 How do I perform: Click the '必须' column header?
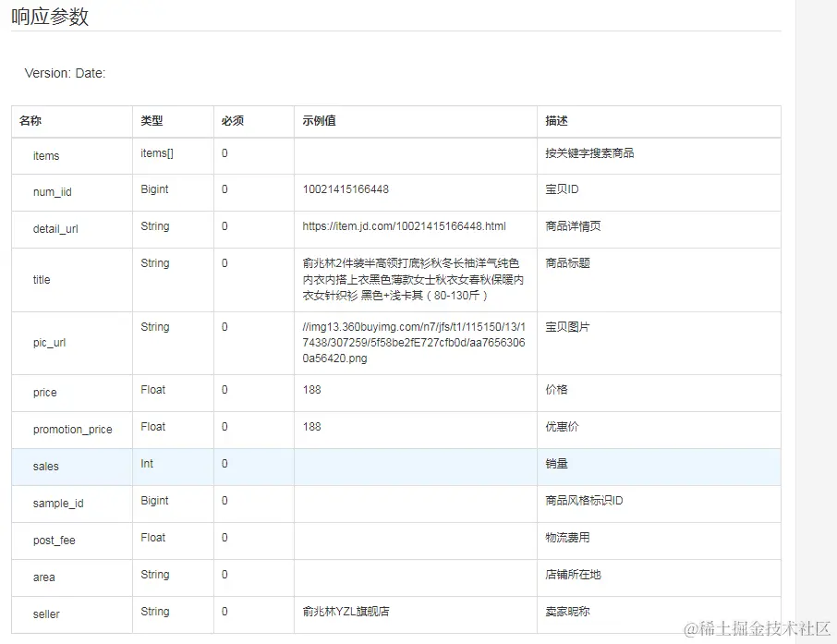[233, 121]
